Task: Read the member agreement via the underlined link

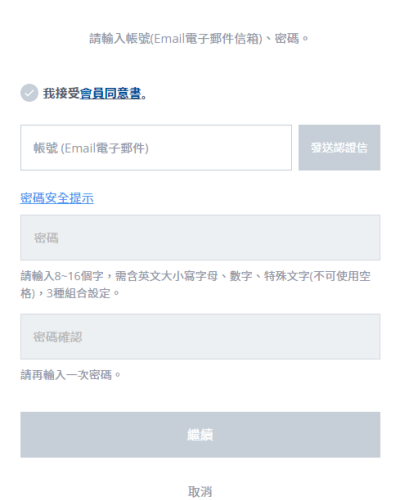Action: 110,93
